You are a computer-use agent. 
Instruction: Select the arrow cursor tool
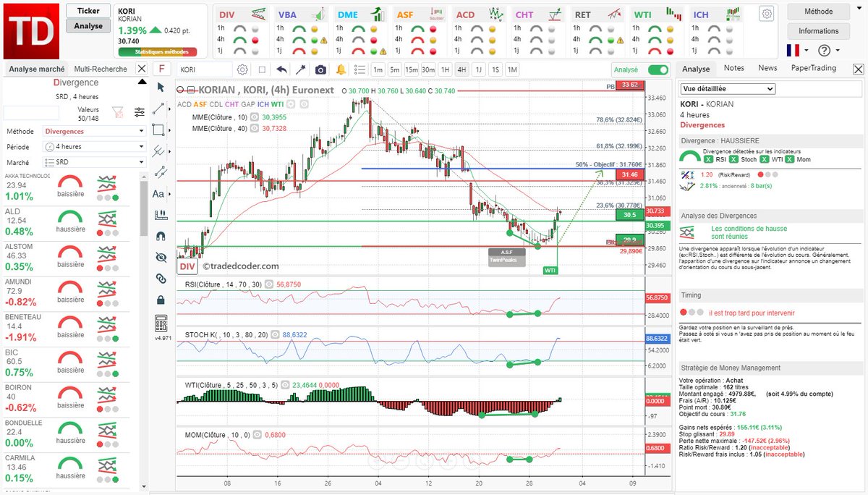[160, 88]
